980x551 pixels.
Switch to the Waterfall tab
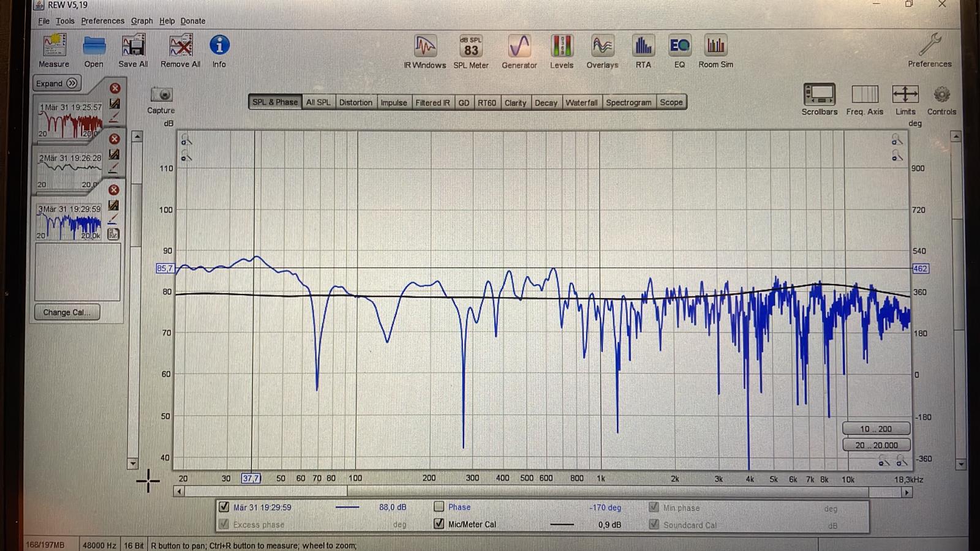click(x=581, y=102)
